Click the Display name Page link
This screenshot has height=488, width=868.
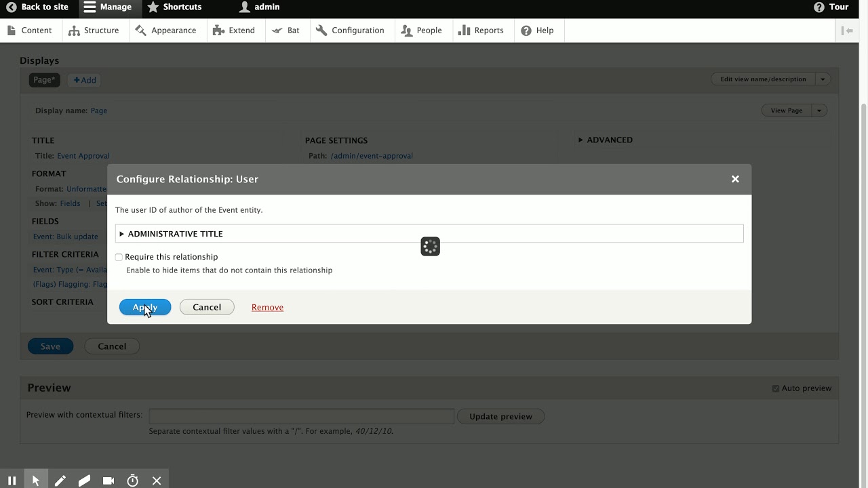99,110
